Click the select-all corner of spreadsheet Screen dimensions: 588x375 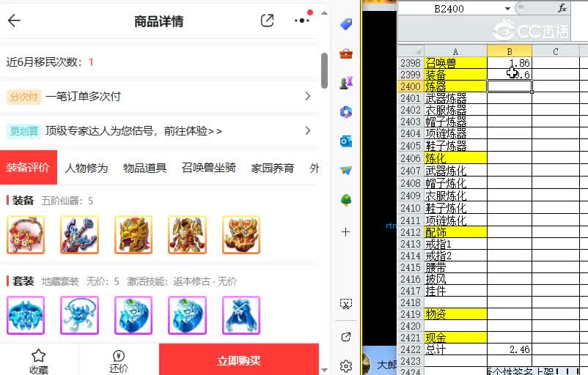[411, 51]
